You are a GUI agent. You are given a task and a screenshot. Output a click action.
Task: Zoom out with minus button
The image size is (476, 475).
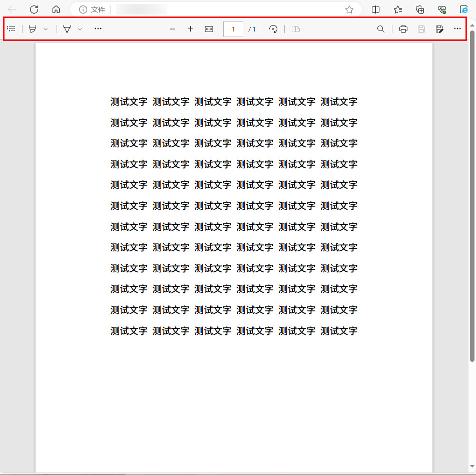[x=173, y=29]
